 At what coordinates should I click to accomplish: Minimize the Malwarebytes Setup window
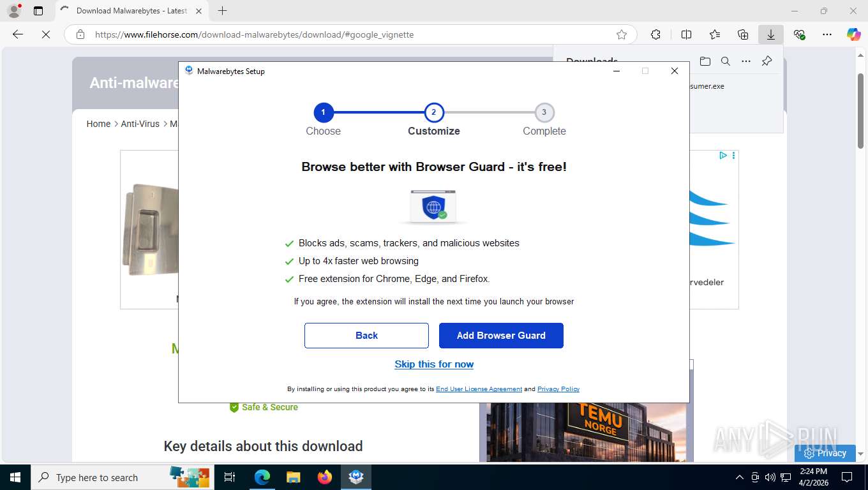click(617, 71)
